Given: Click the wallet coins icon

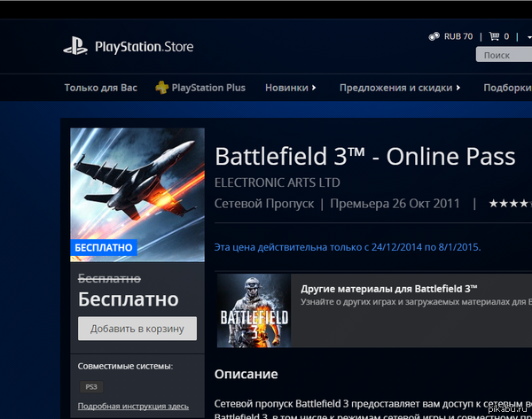Looking at the screenshot, I should pyautogui.click(x=434, y=37).
